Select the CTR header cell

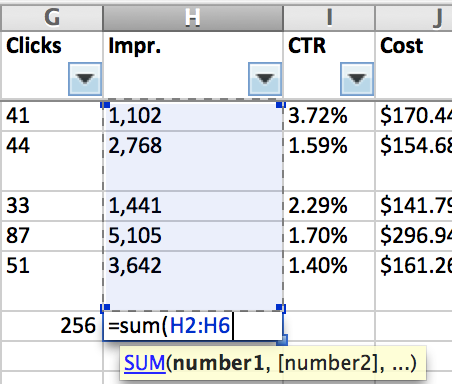329,65
